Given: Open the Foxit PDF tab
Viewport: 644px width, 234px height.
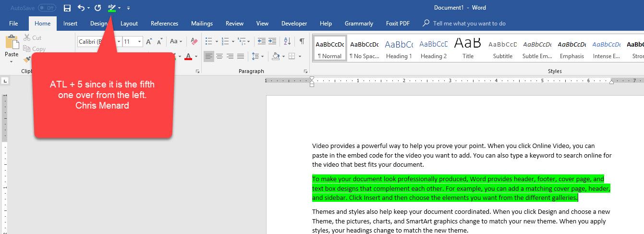Looking at the screenshot, I should click(x=398, y=23).
